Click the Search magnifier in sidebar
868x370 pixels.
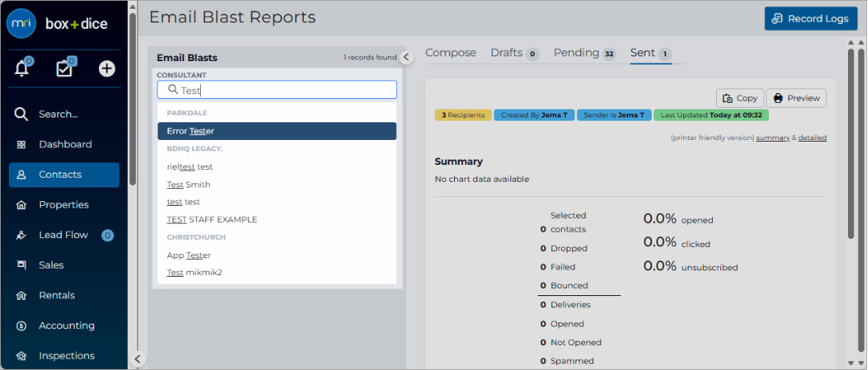click(21, 114)
